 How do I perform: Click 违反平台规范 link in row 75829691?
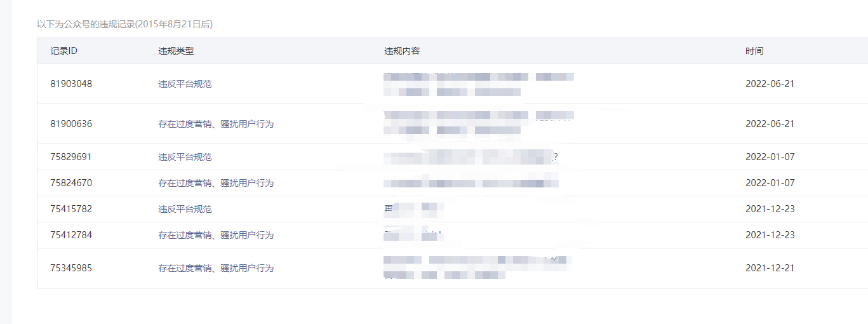[x=185, y=157]
